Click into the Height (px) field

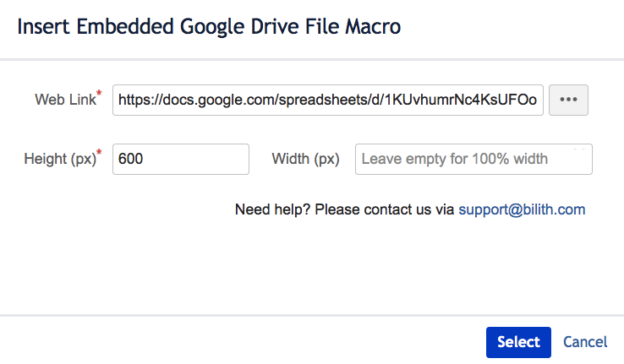click(180, 159)
